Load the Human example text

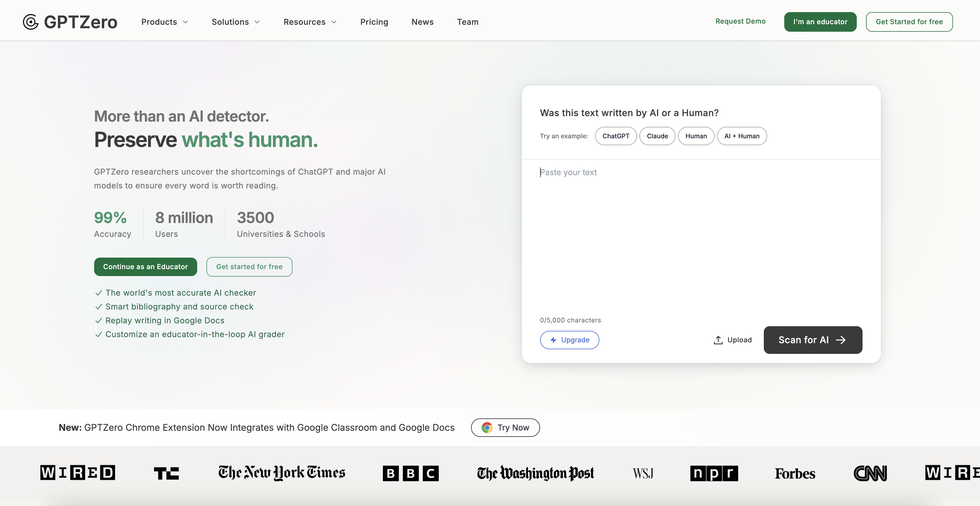pos(696,136)
